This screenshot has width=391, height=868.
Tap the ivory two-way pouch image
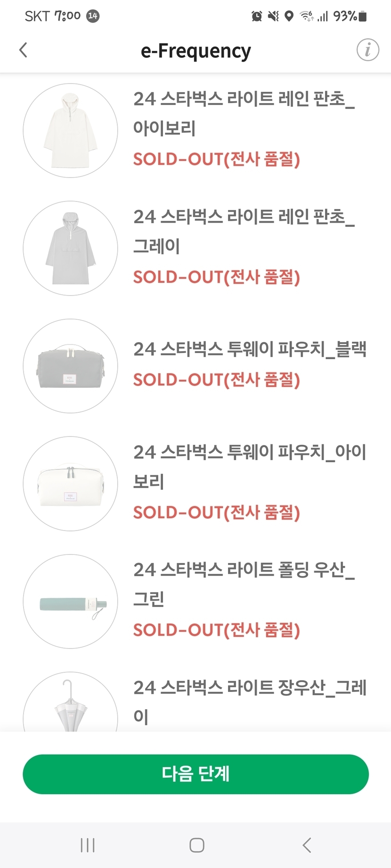(70, 483)
